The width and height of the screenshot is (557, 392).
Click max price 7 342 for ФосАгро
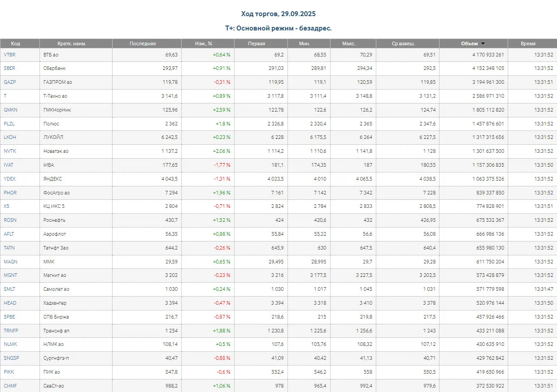point(365,193)
